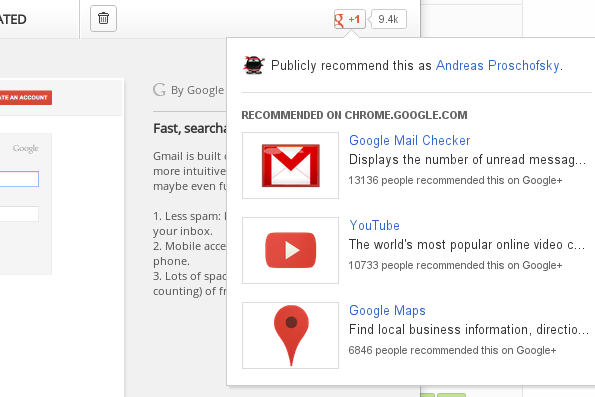Click the '2. Mobile acce' list line
The width and height of the screenshot is (595, 397).
pos(189,246)
